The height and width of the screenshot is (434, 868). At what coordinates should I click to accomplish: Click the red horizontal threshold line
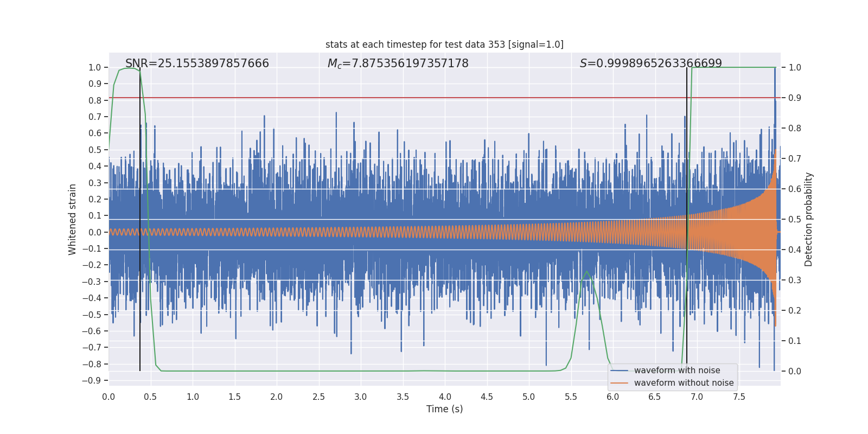click(x=380, y=98)
